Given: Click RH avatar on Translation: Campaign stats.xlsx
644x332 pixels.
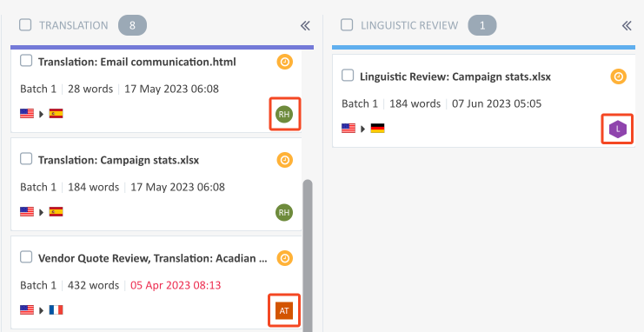Looking at the screenshot, I should [x=284, y=212].
